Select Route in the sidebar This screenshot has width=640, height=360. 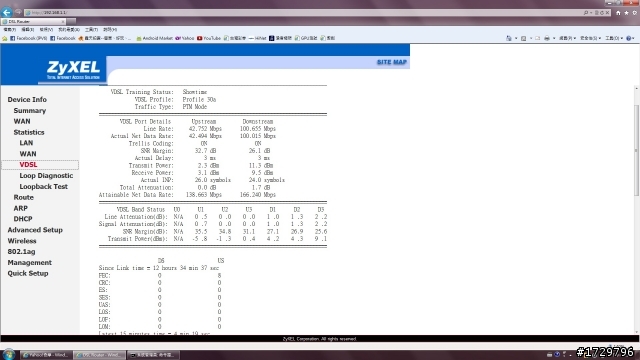pos(23,197)
